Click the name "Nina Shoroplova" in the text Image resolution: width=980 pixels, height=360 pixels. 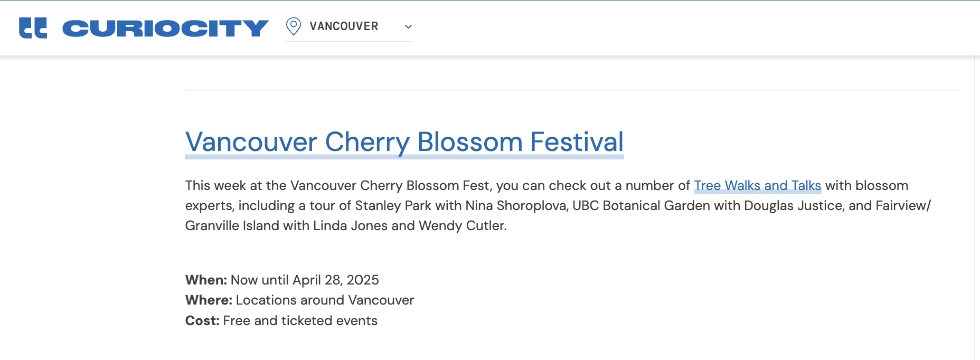pyautogui.click(x=516, y=206)
